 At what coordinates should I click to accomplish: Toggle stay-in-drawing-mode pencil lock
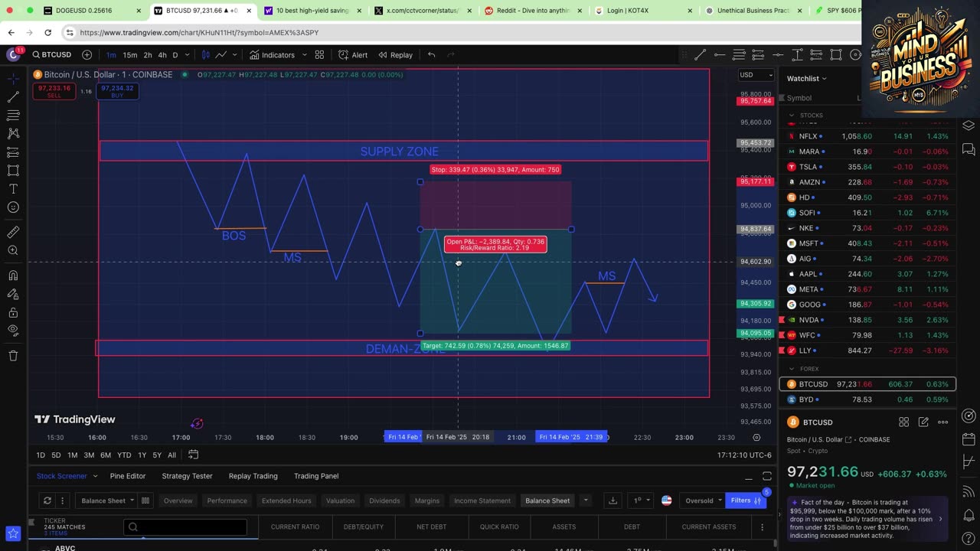pos(13,293)
